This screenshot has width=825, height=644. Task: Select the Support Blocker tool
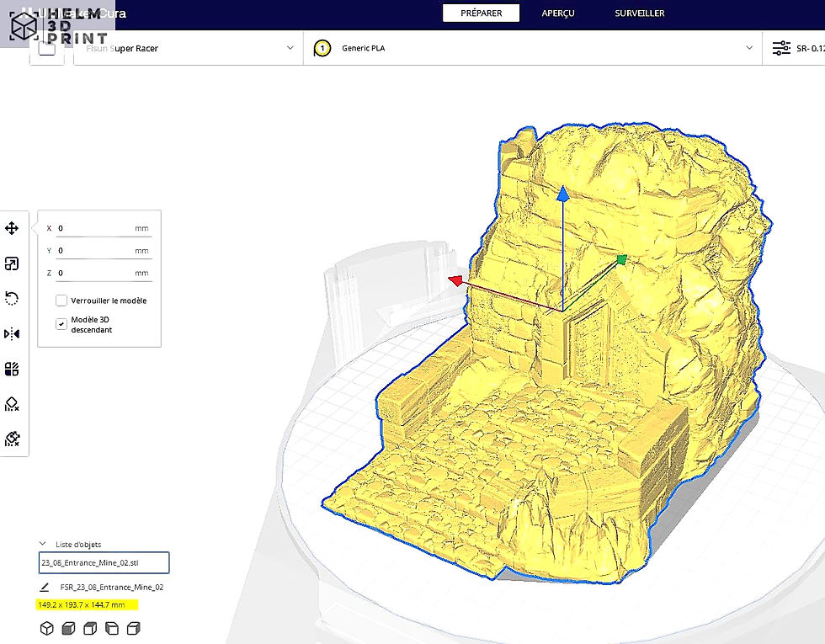(12, 404)
